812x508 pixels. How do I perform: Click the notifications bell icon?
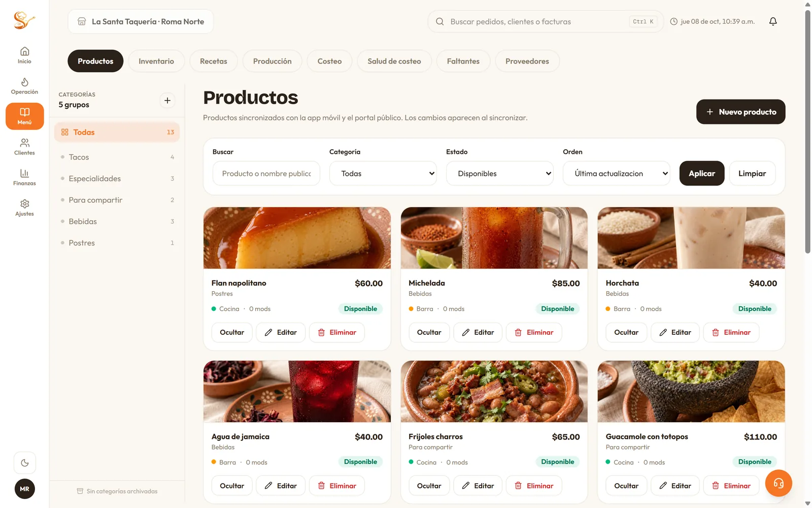click(773, 21)
